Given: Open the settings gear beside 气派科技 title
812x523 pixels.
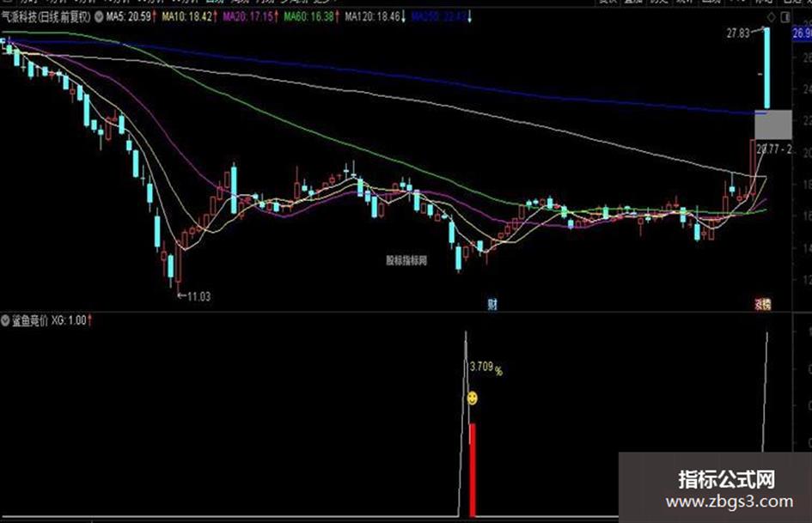Looking at the screenshot, I should click(x=99, y=17).
